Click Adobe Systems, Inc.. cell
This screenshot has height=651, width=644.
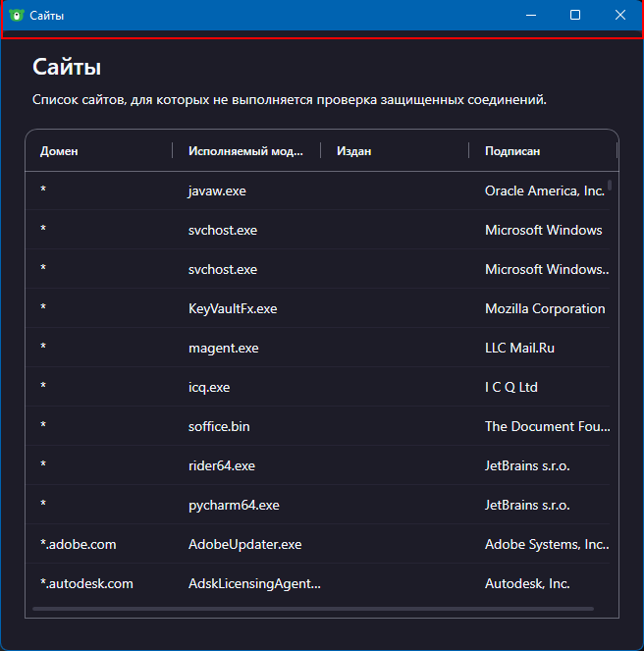547,544
